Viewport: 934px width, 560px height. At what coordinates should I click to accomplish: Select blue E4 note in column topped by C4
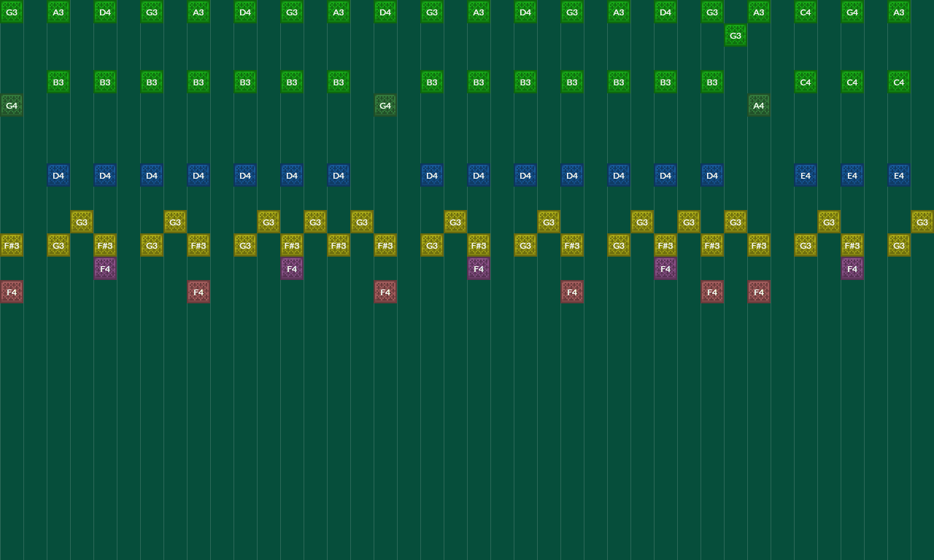pos(806,176)
